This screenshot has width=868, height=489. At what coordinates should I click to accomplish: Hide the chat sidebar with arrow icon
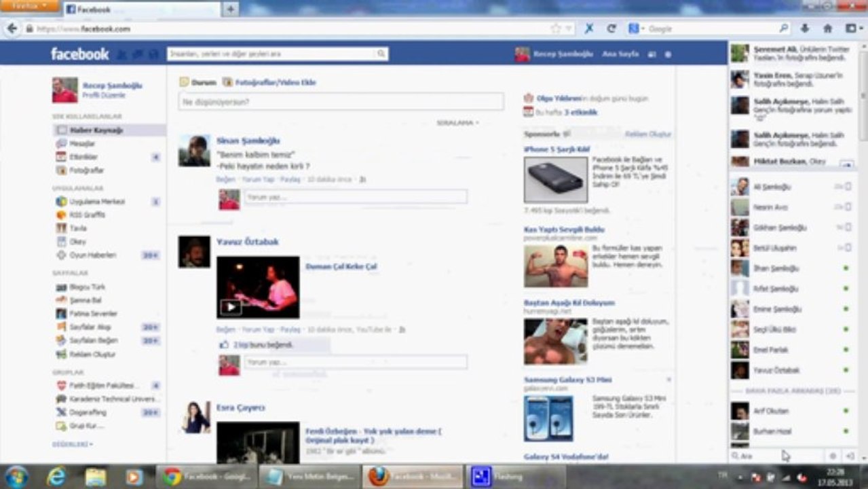(x=849, y=456)
